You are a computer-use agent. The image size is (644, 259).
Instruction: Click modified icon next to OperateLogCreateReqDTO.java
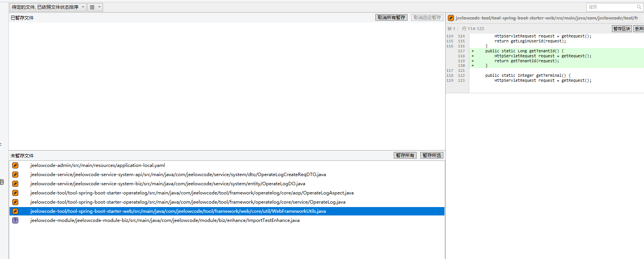coord(15,175)
